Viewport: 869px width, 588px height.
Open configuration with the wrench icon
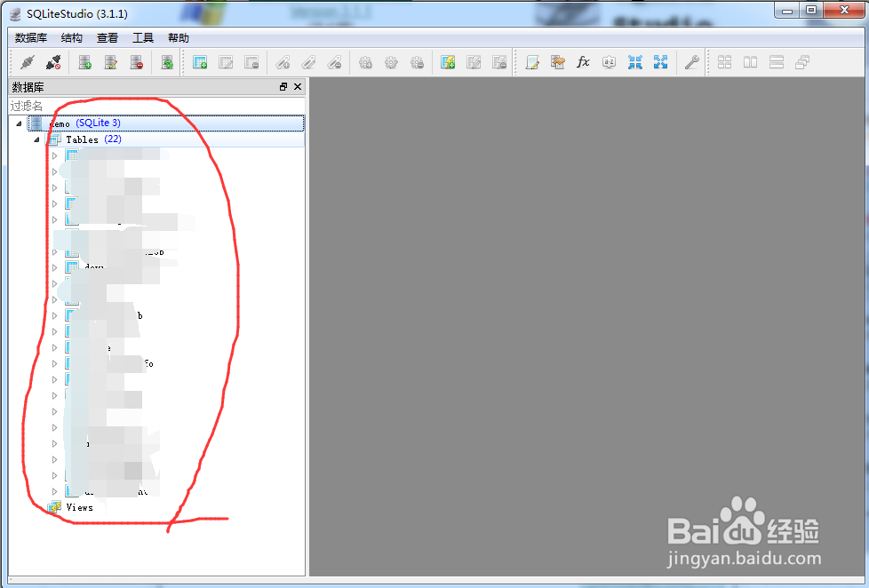pyautogui.click(x=691, y=62)
